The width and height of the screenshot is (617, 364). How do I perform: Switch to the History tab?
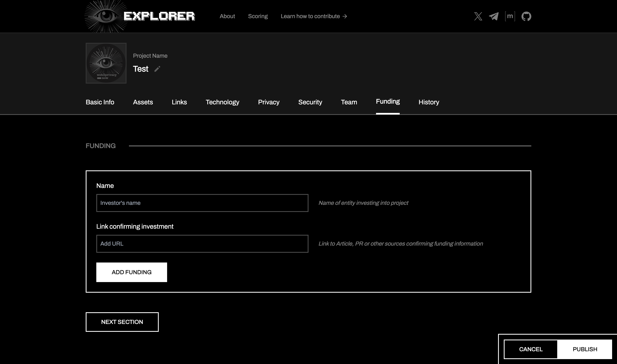pyautogui.click(x=429, y=102)
